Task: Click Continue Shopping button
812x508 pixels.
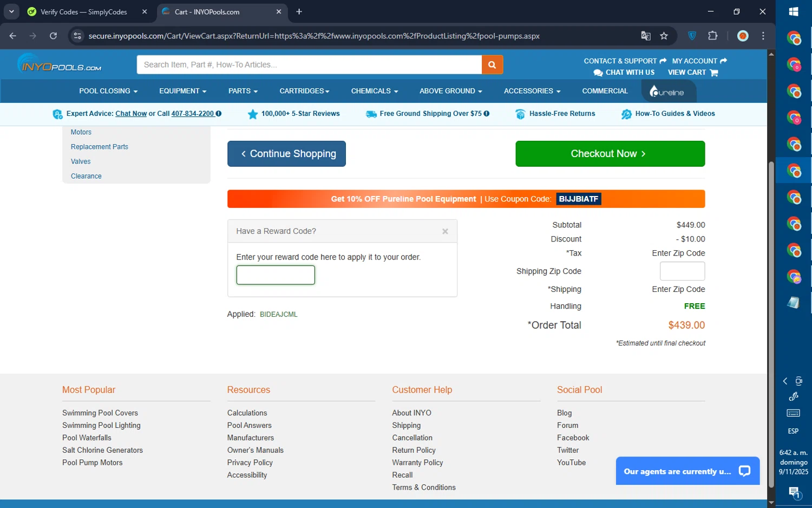Action: (x=286, y=154)
